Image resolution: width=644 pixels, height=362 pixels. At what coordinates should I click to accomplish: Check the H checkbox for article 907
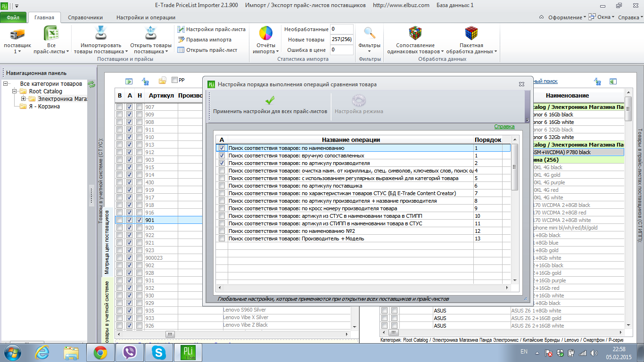click(x=139, y=107)
